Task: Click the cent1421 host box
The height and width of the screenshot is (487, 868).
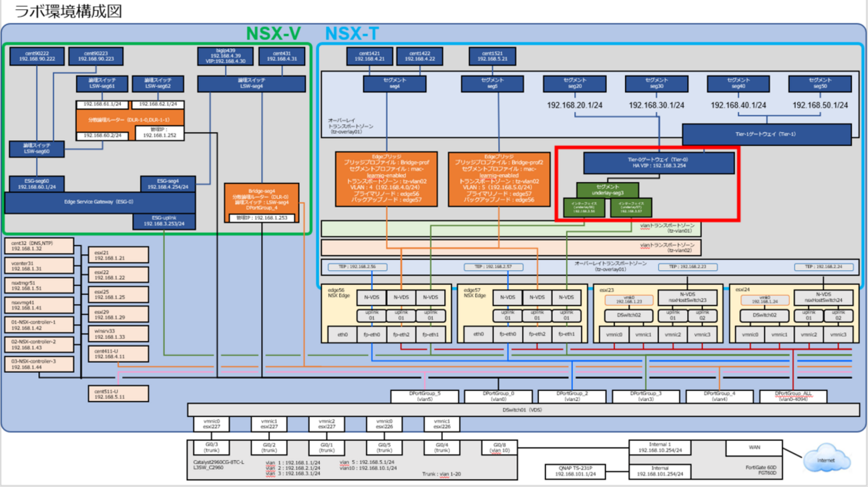Action: pos(369,56)
